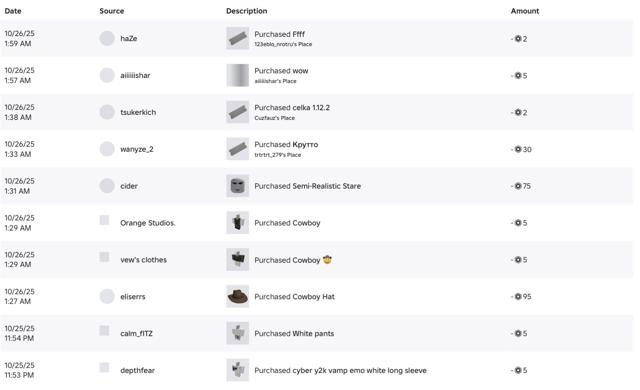640x390 pixels.
Task: Open Purchased Ffff description link
Action: pyautogui.click(x=280, y=34)
